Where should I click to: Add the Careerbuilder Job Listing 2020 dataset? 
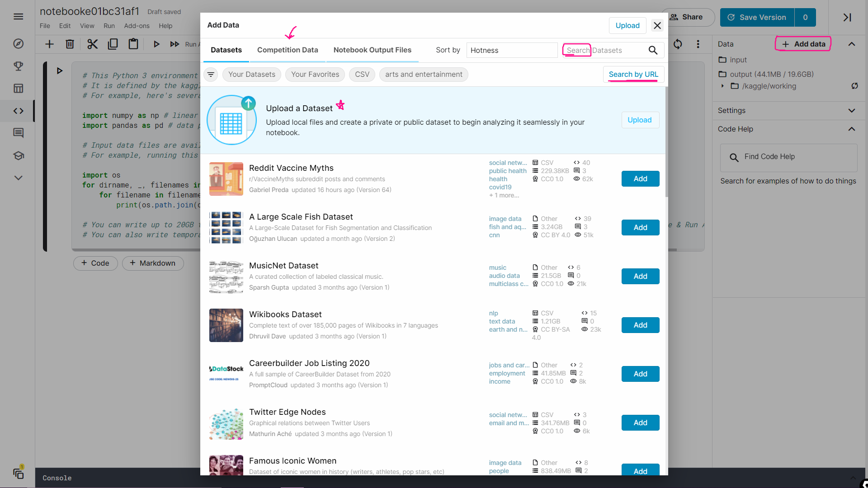[640, 374]
